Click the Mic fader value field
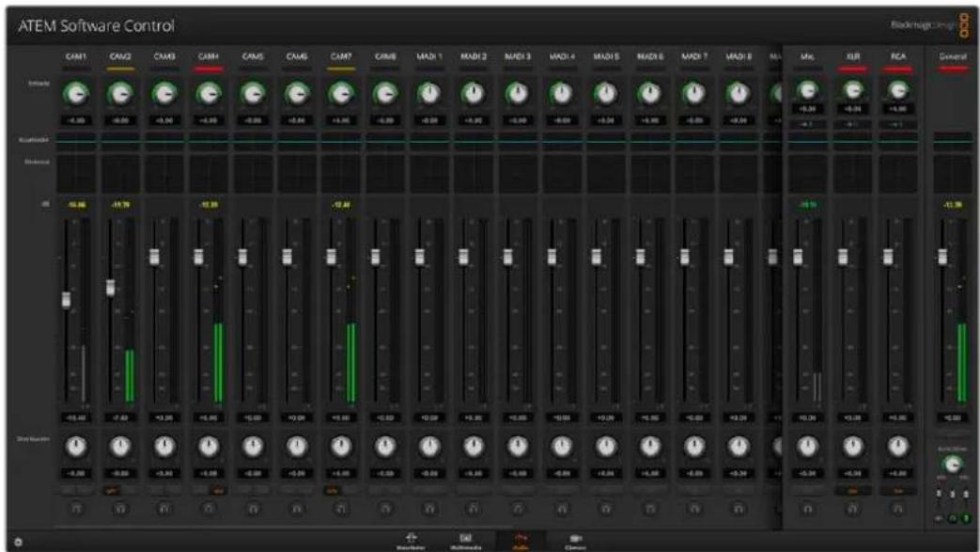 (x=807, y=418)
